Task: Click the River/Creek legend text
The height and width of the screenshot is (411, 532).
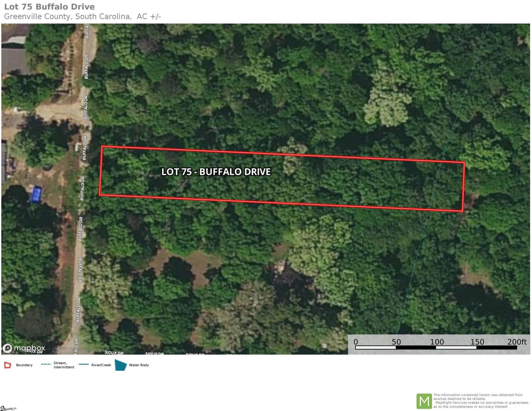Action: click(x=101, y=365)
